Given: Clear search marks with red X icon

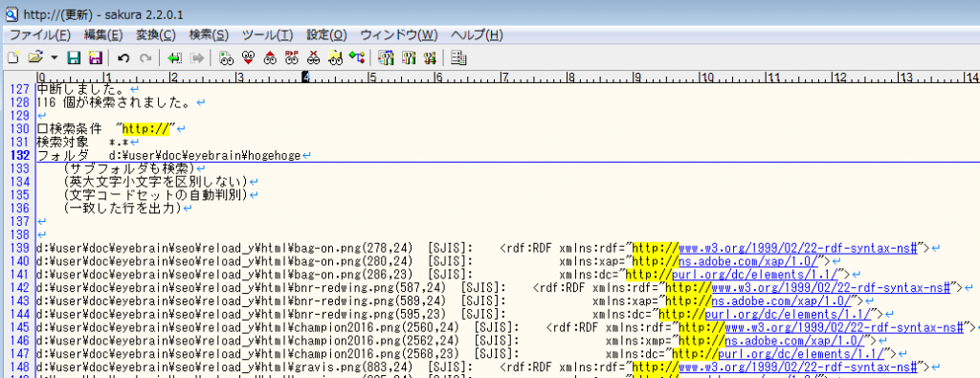Looking at the screenshot, I should point(314,58).
